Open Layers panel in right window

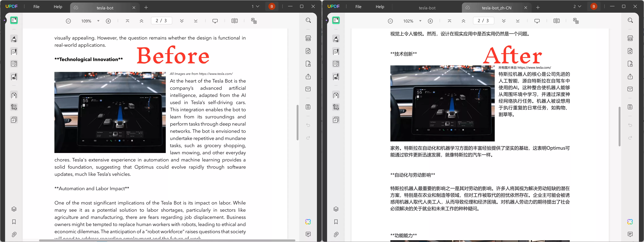[336, 209]
